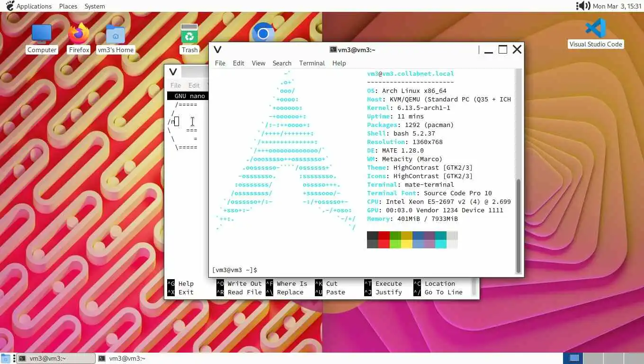
Task: Open File menu in the nano terminal window
Action: (x=176, y=85)
